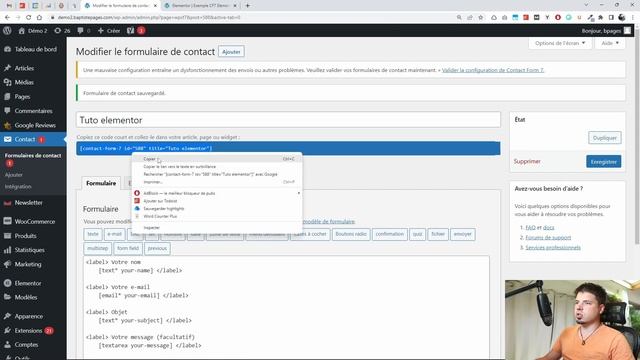The height and width of the screenshot is (360, 640).
Task: Insert a fichier tag
Action: [x=438, y=234]
